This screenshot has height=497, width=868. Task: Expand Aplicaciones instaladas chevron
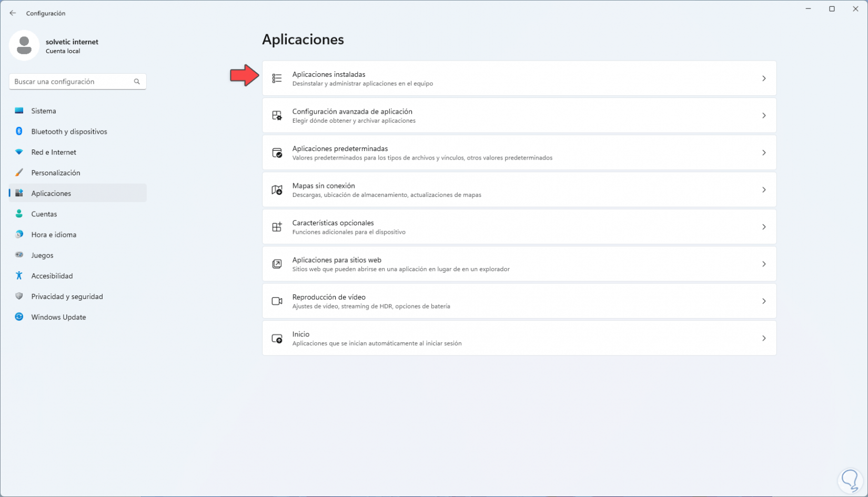pyautogui.click(x=764, y=78)
